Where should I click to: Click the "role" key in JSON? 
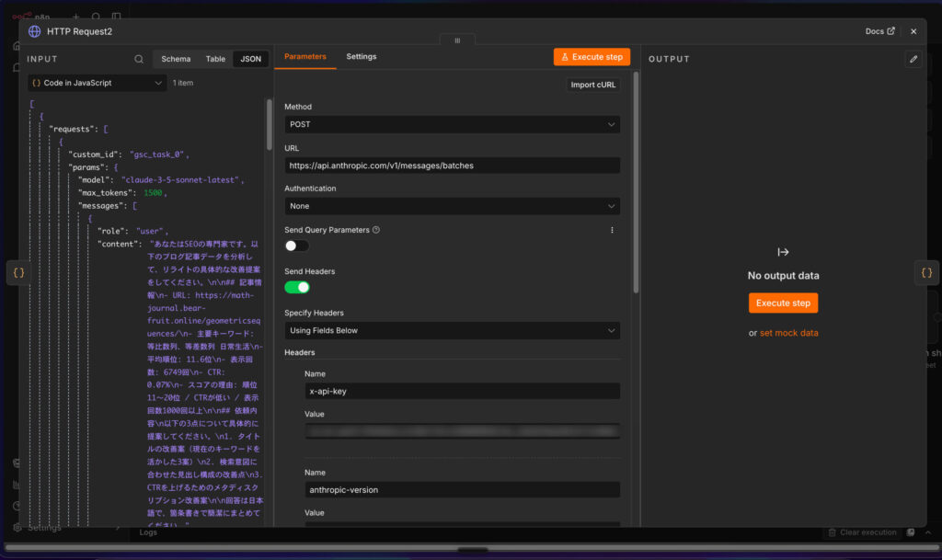(112, 231)
